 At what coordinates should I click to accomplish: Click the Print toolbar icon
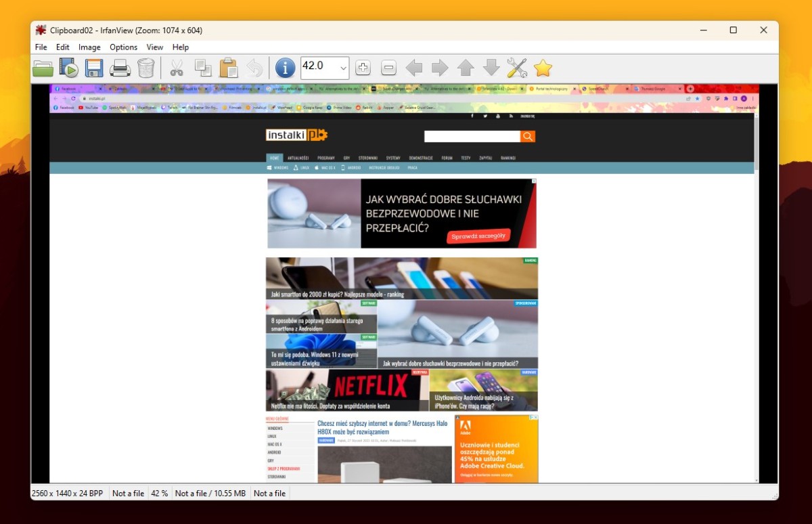(120, 68)
